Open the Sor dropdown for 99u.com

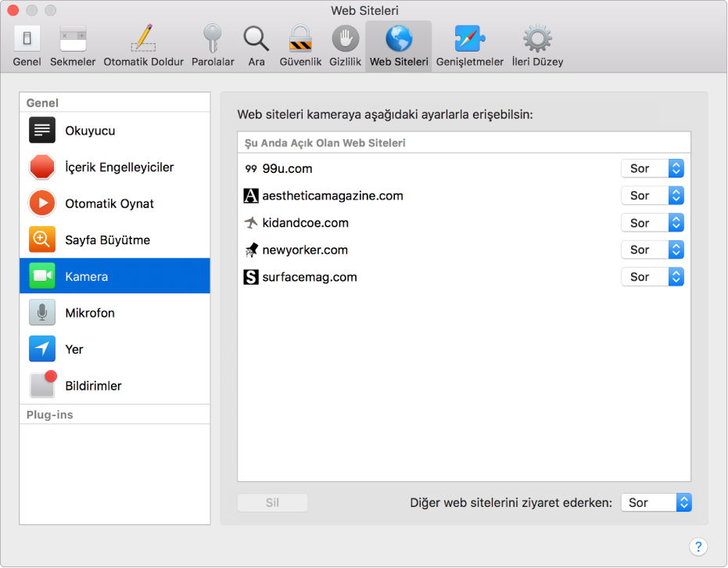pos(652,168)
